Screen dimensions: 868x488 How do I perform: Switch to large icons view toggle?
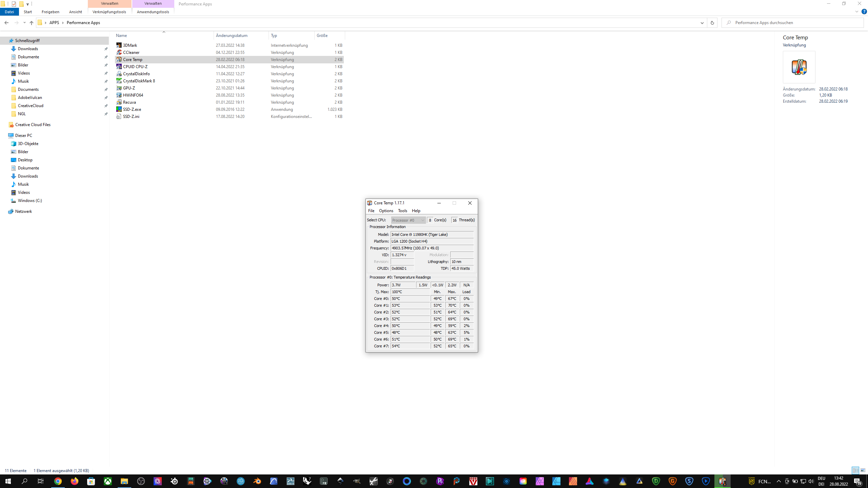(x=863, y=470)
